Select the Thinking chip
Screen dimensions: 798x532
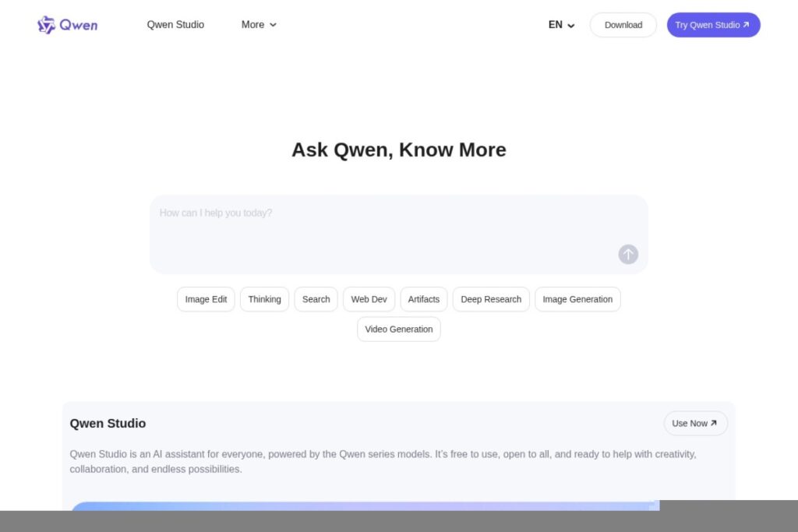point(265,299)
